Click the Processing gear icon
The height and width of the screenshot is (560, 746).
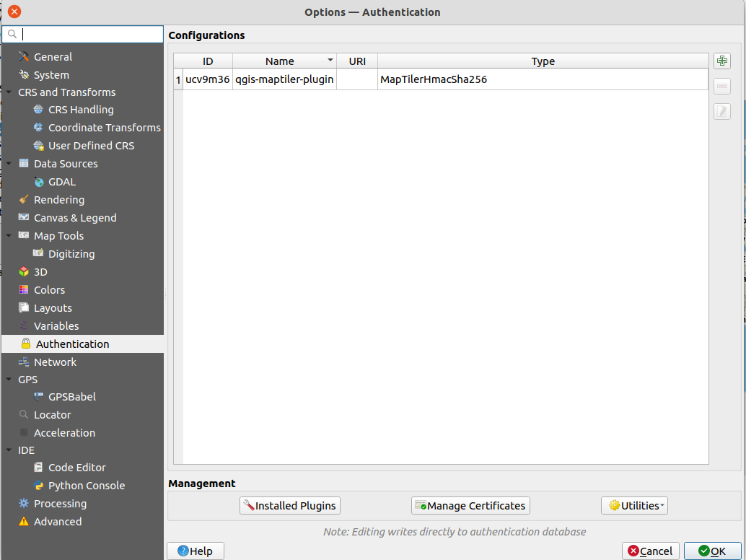(x=24, y=504)
